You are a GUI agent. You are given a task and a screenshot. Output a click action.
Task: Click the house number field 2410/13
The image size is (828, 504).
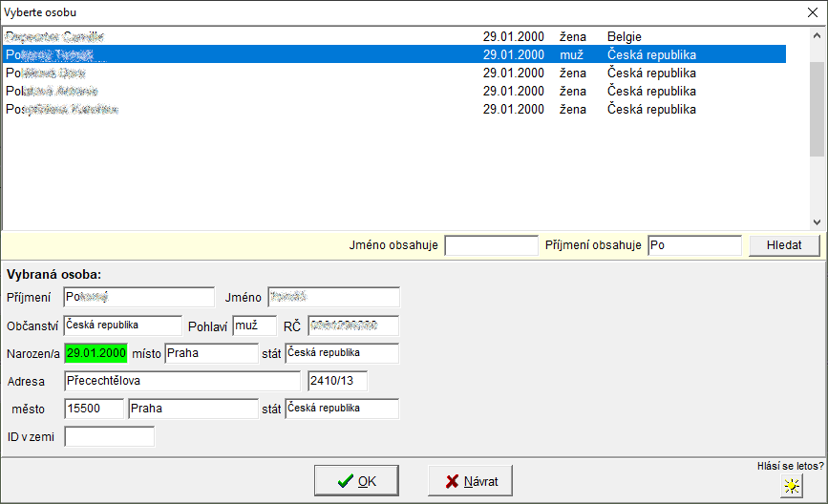pyautogui.click(x=336, y=381)
